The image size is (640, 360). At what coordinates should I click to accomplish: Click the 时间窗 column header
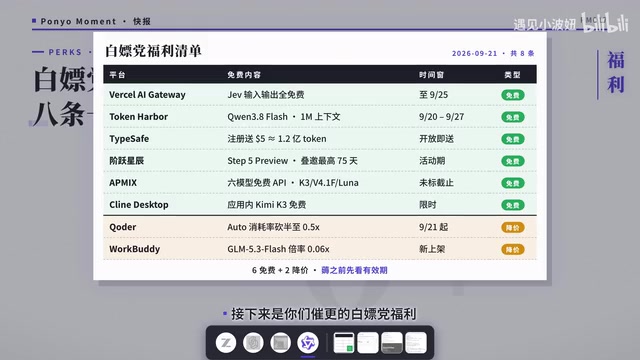(x=431, y=75)
